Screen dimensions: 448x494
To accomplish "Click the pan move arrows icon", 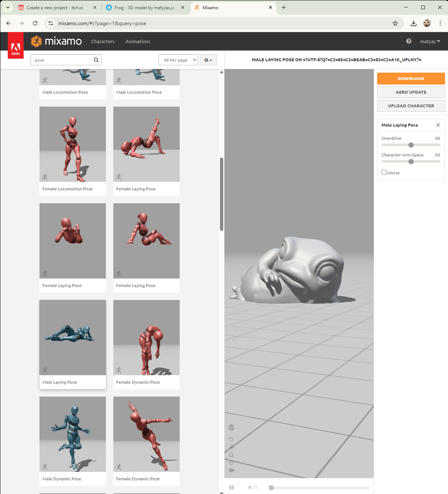I will 231,447.
